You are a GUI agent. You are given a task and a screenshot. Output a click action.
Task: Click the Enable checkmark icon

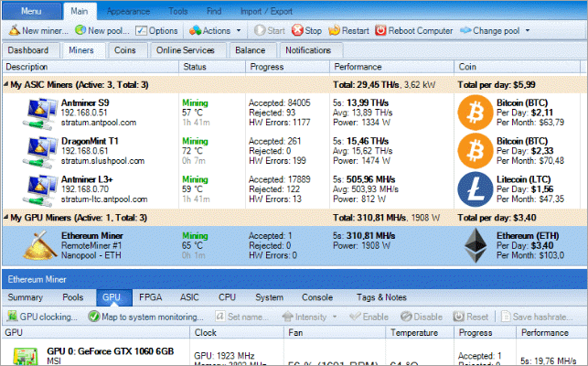355,317
